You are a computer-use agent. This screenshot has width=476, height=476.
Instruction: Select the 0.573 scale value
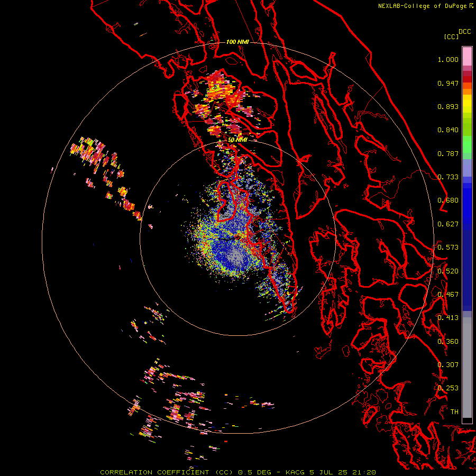(448, 248)
